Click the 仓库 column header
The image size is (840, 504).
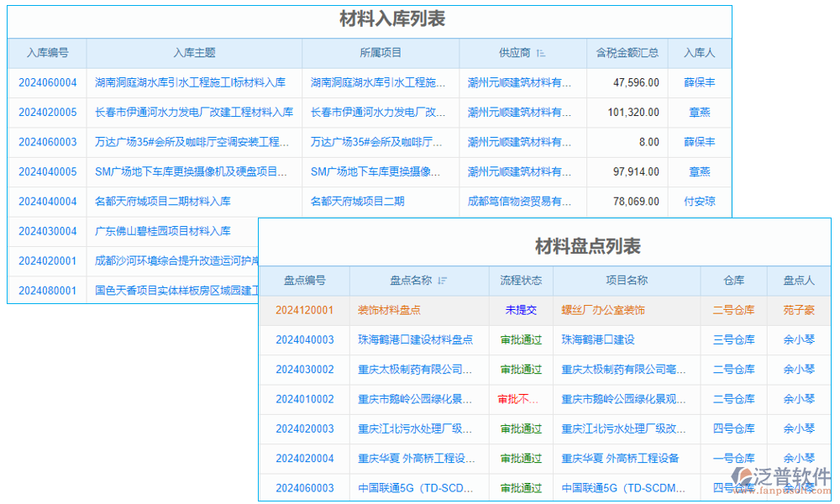coord(732,281)
